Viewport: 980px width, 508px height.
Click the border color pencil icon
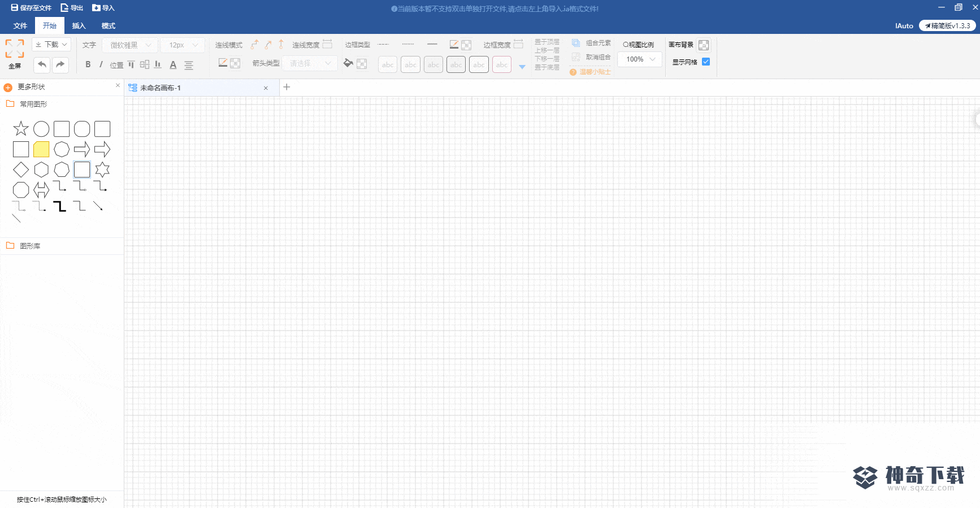click(454, 44)
